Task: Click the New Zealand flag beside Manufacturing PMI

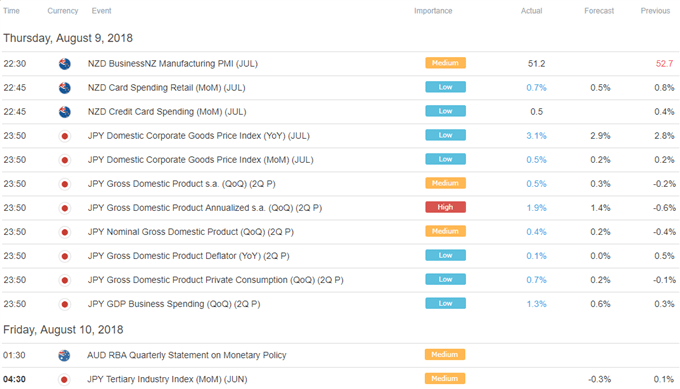Action: coord(65,64)
